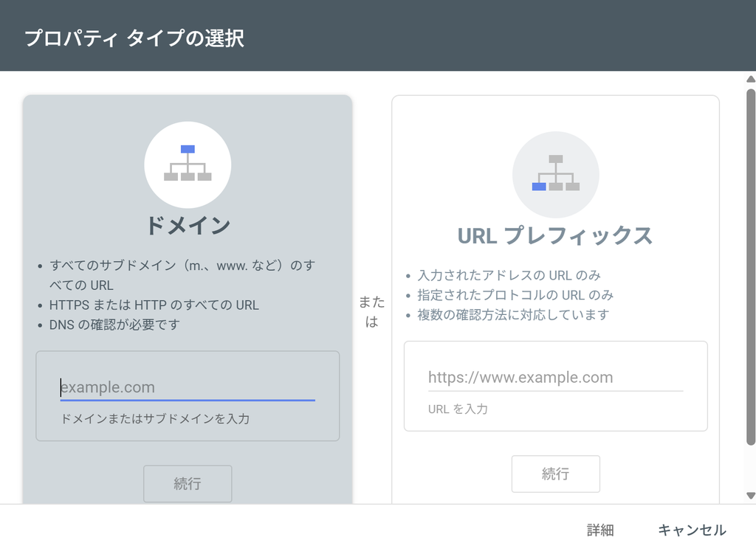Click the ドメイン sitemap icon in white circle
Screen dimensions: 756x554
click(x=188, y=165)
